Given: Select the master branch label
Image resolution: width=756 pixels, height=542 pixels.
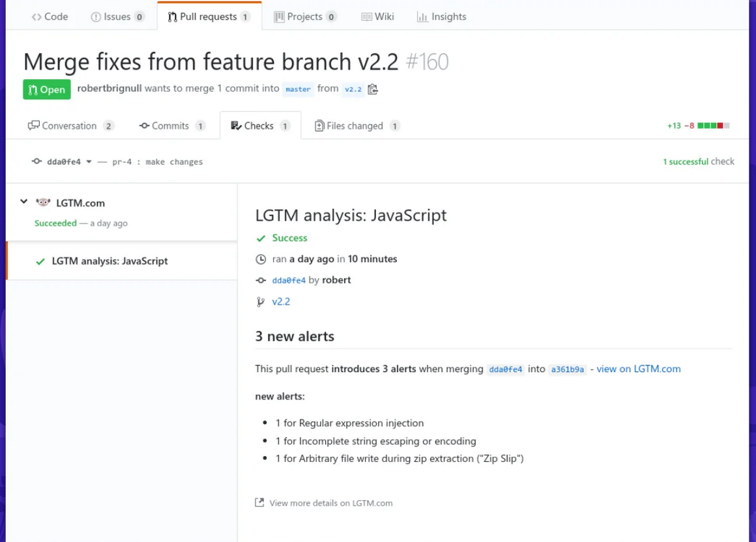Looking at the screenshot, I should [x=298, y=89].
